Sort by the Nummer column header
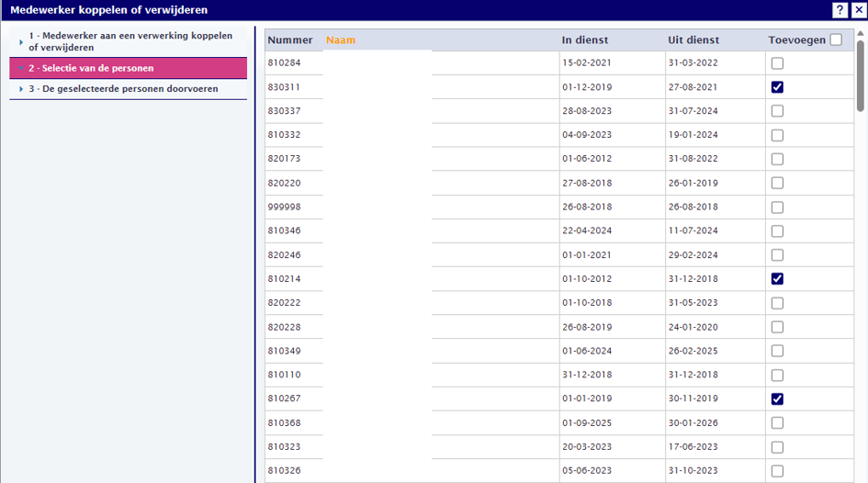The image size is (868, 483). pos(290,39)
